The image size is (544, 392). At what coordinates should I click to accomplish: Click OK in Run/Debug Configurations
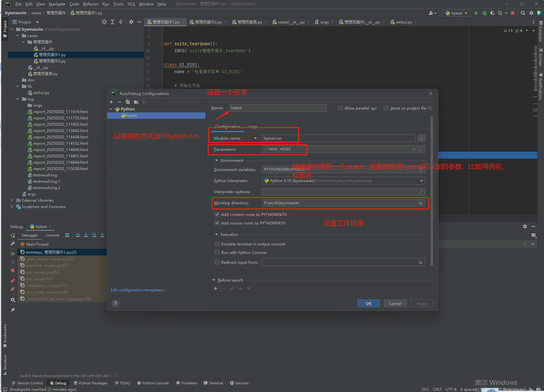[369, 303]
